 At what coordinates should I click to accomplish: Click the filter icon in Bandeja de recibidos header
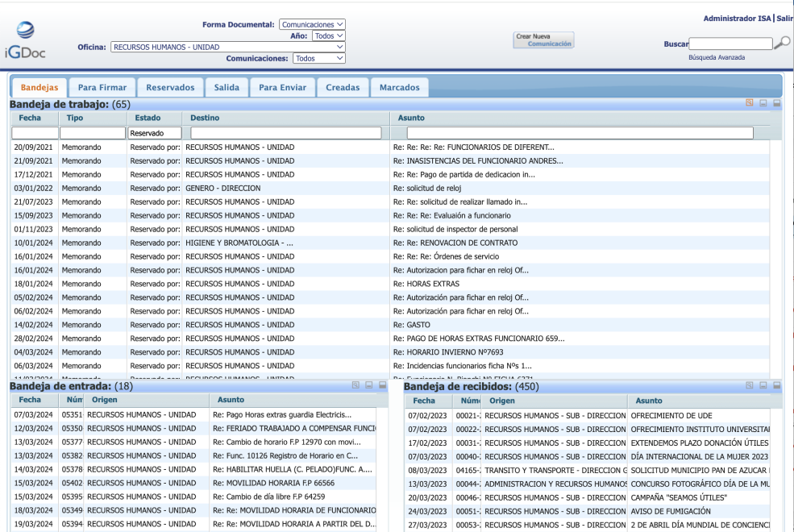(750, 386)
